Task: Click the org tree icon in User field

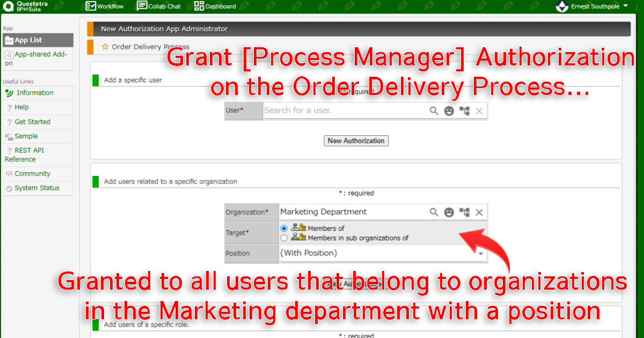Action: [464, 111]
